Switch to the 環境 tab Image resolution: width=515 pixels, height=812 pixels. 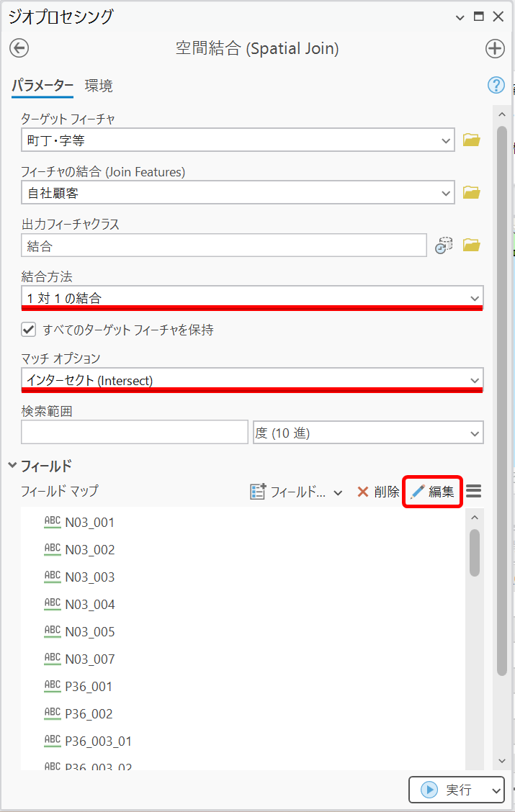99,86
